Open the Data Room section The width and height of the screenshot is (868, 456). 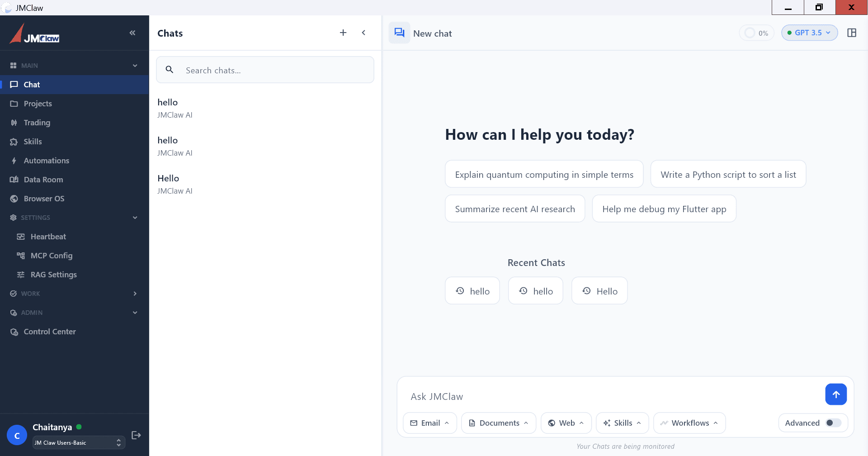point(75,180)
